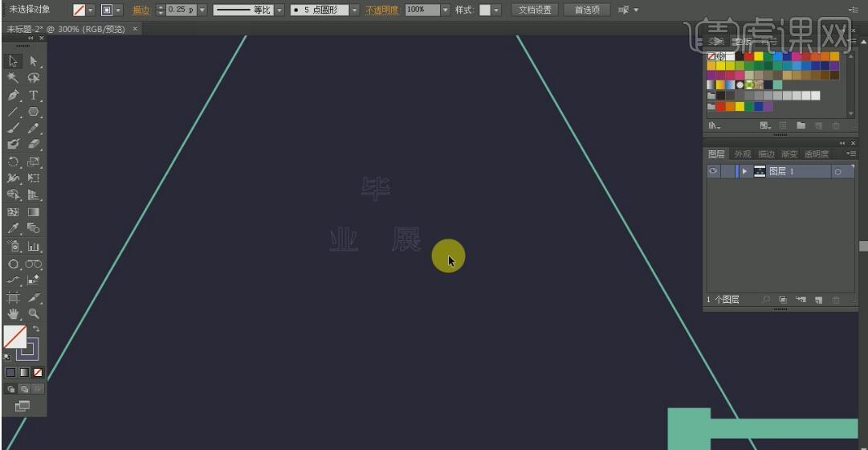This screenshot has height=450, width=868.
Task: Toggle visibility eye of 图层 1
Action: click(x=713, y=171)
